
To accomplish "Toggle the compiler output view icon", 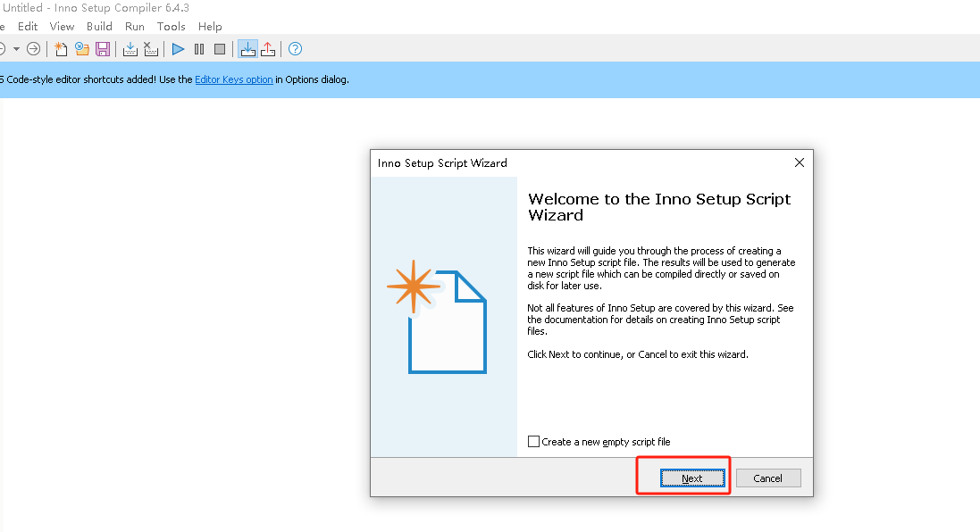I will [247, 49].
